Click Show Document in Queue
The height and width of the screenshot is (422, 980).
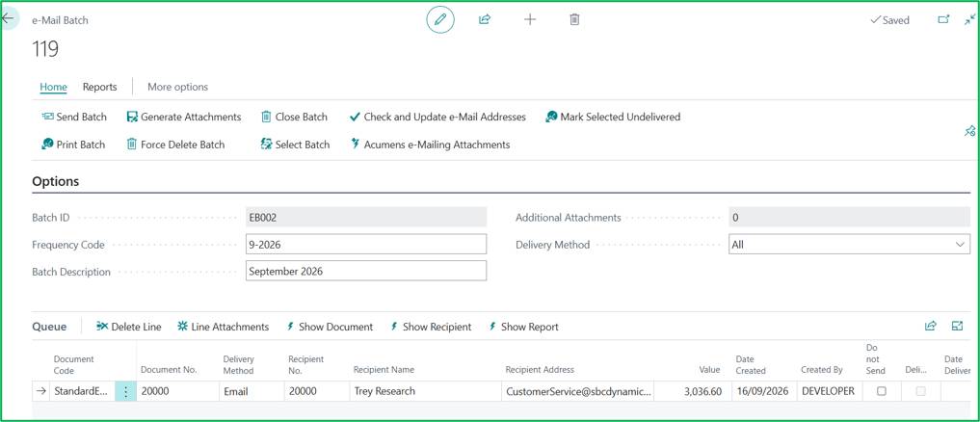(x=330, y=327)
